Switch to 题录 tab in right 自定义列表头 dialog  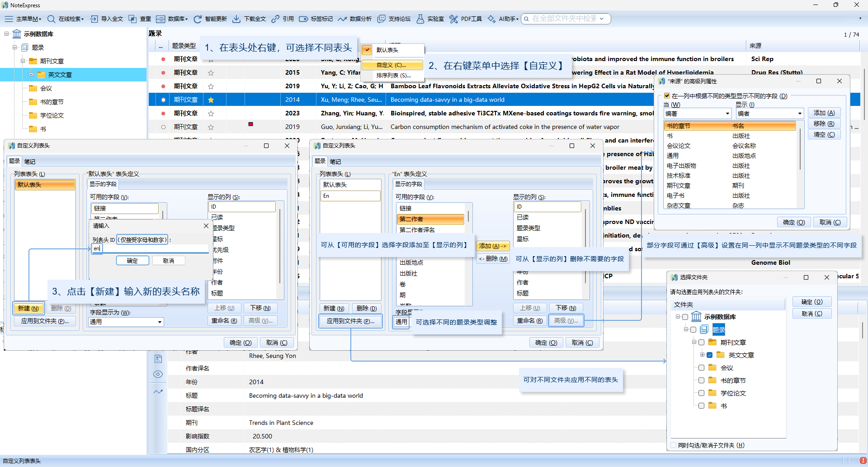[320, 161]
